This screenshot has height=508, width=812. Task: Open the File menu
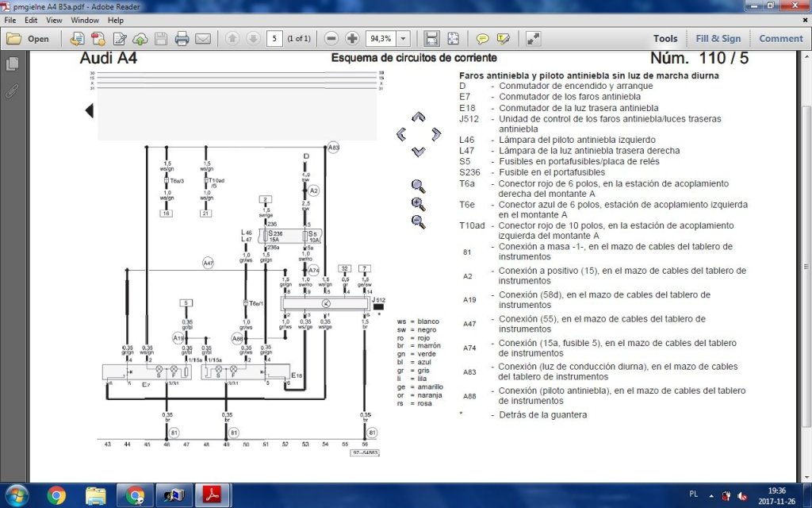pos(10,20)
